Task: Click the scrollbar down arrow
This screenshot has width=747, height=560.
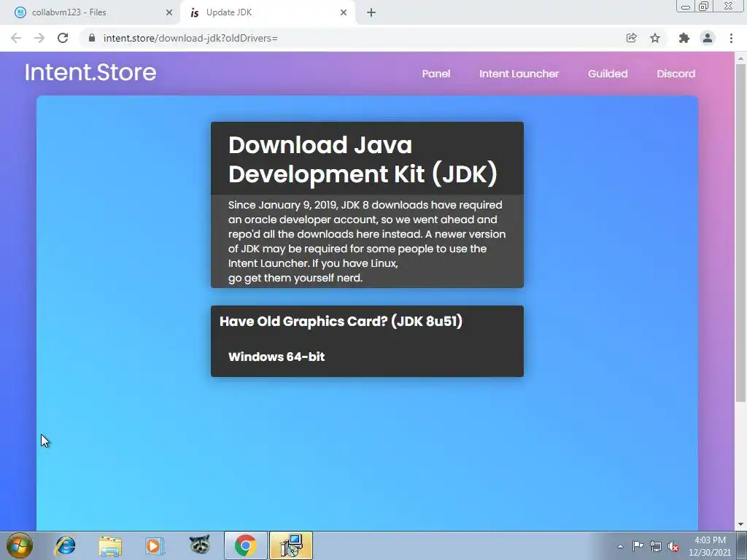Action: tap(740, 525)
